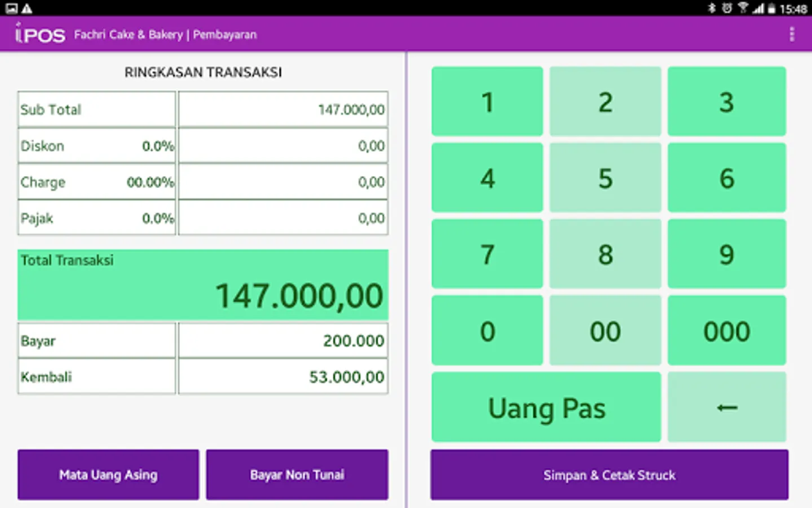This screenshot has width=812, height=508.
Task: Click the Pajak percentage field
Action: pyautogui.click(x=96, y=218)
